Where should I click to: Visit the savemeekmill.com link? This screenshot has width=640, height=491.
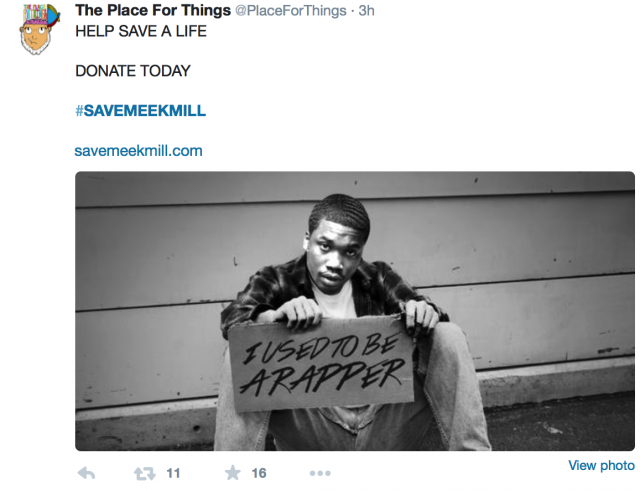tap(138, 151)
